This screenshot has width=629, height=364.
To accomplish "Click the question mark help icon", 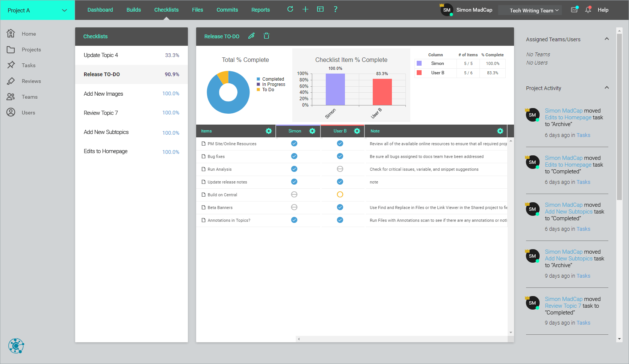I will coord(336,9).
